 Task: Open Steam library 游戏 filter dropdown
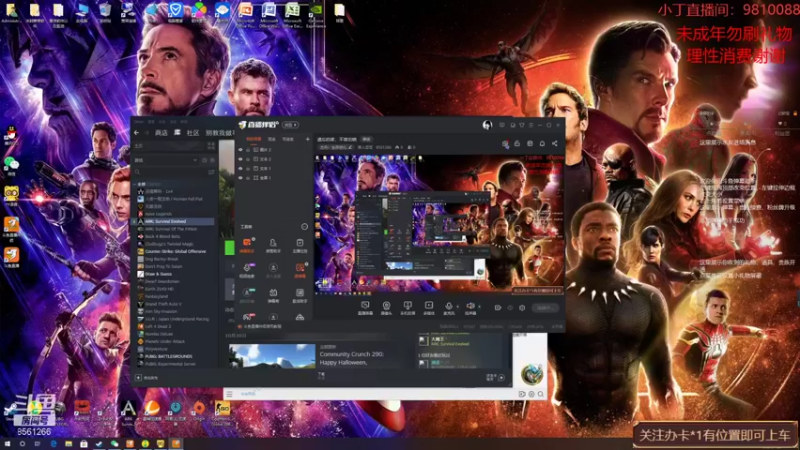pyautogui.click(x=166, y=160)
